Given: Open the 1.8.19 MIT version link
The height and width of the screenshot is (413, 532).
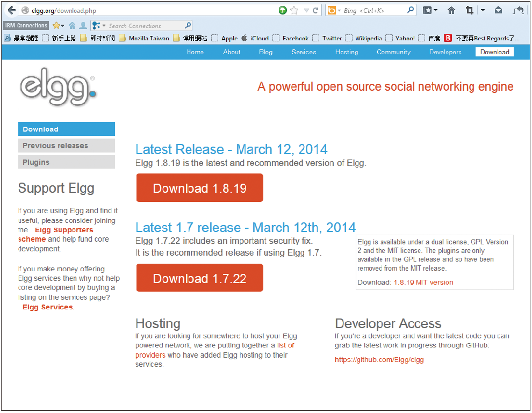Looking at the screenshot, I should [x=423, y=282].
